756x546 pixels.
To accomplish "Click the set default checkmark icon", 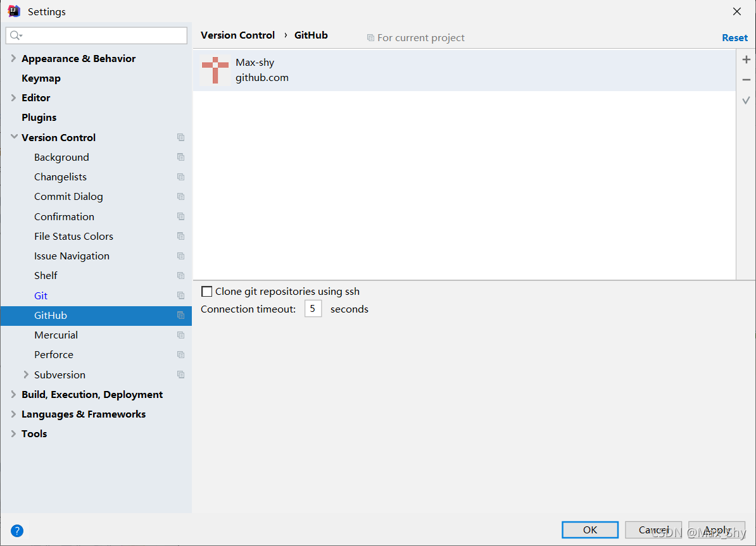I will pos(746,100).
